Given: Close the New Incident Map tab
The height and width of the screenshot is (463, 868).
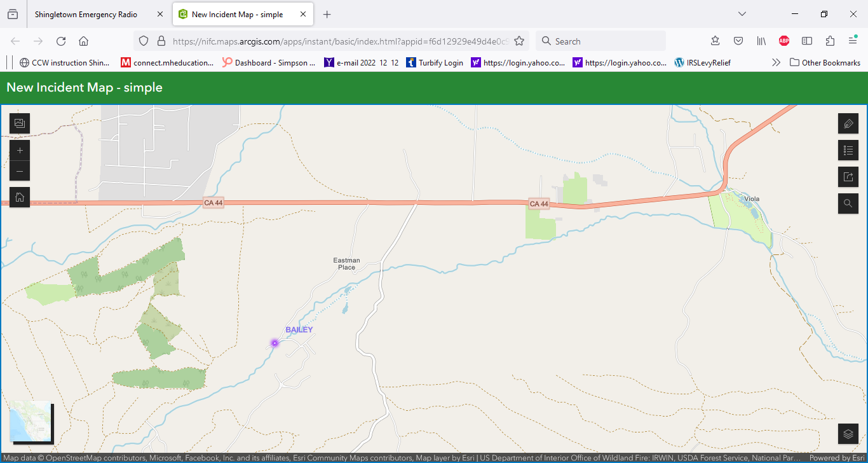Looking at the screenshot, I should coord(303,14).
